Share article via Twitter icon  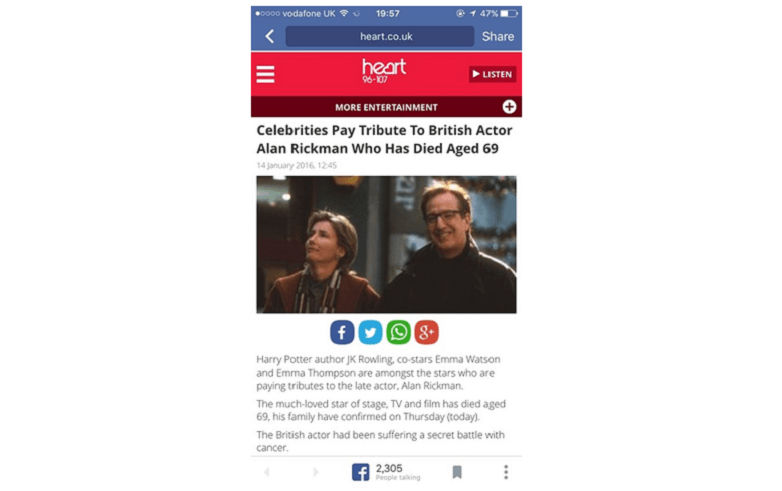370,332
